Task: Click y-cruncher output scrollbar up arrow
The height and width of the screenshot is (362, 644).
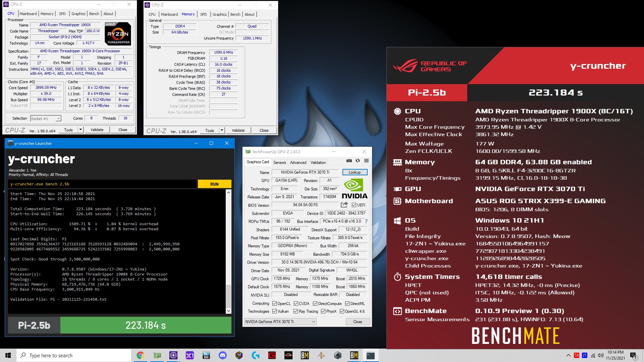Action: [x=229, y=192]
